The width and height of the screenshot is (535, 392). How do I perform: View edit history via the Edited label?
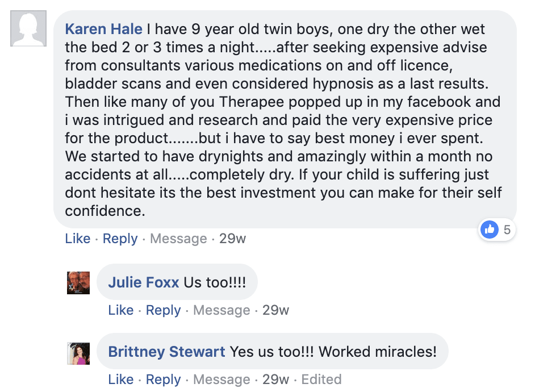tap(321, 380)
